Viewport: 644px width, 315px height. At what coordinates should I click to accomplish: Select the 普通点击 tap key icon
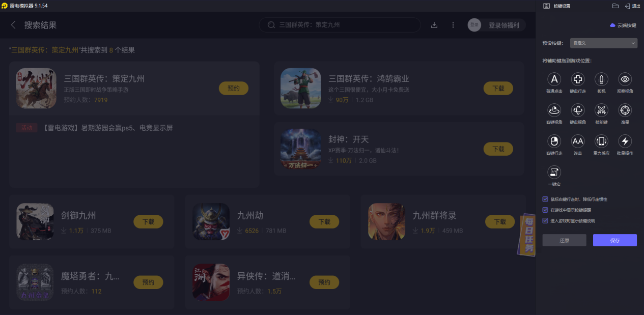click(554, 79)
